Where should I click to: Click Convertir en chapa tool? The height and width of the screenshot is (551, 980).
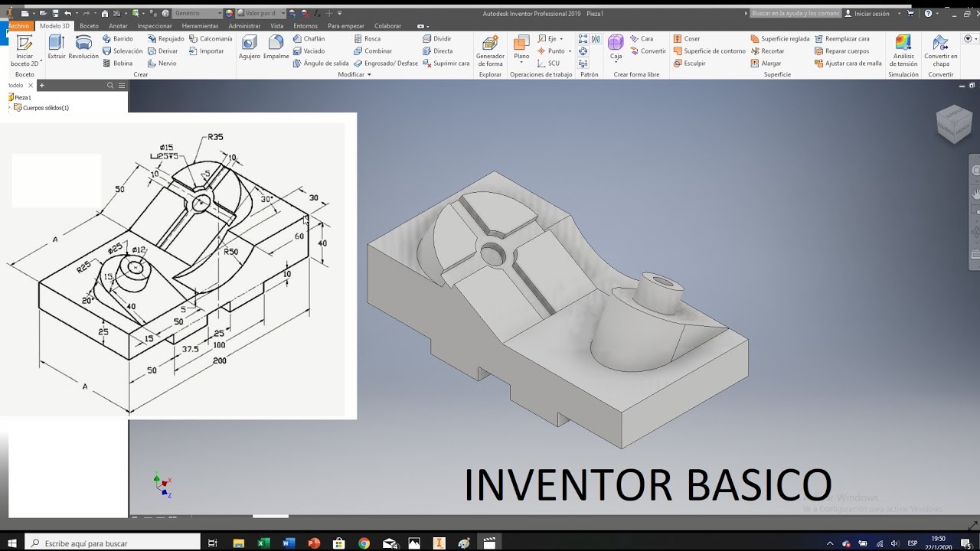[x=941, y=51]
